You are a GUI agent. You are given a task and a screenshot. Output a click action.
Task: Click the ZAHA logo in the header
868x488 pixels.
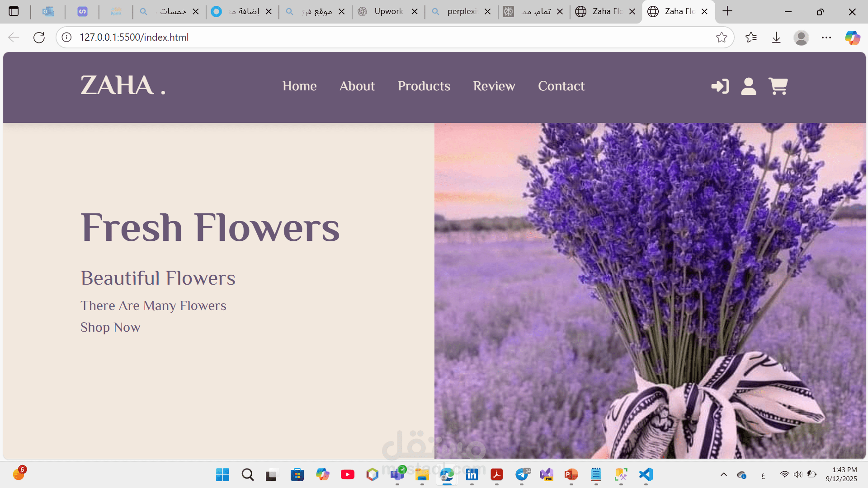tap(123, 85)
